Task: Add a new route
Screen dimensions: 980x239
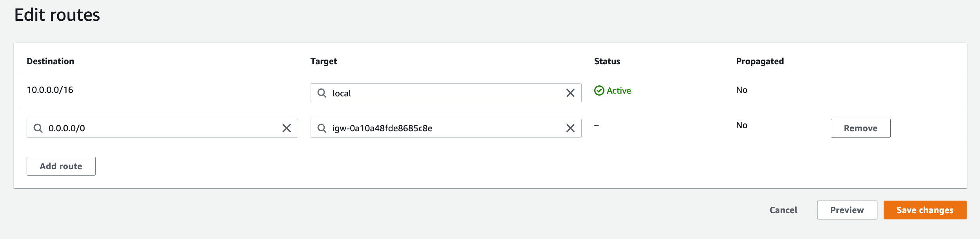Action: coord(61,166)
